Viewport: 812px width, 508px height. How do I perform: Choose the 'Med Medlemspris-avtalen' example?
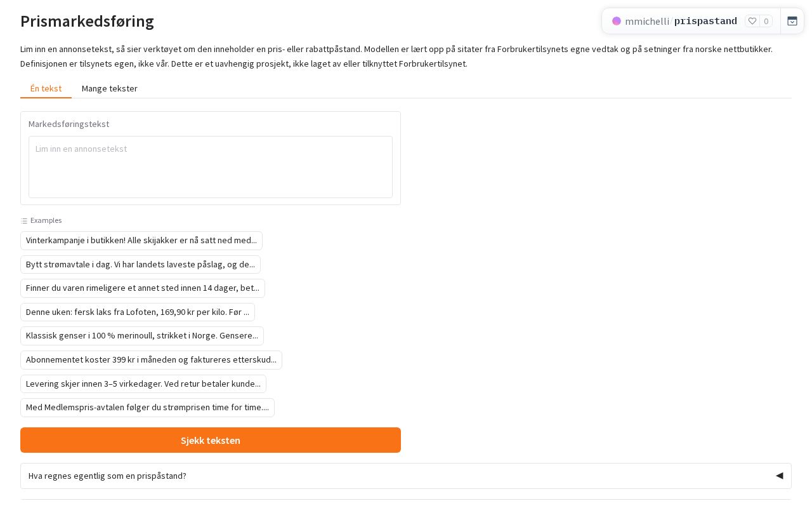click(x=147, y=408)
